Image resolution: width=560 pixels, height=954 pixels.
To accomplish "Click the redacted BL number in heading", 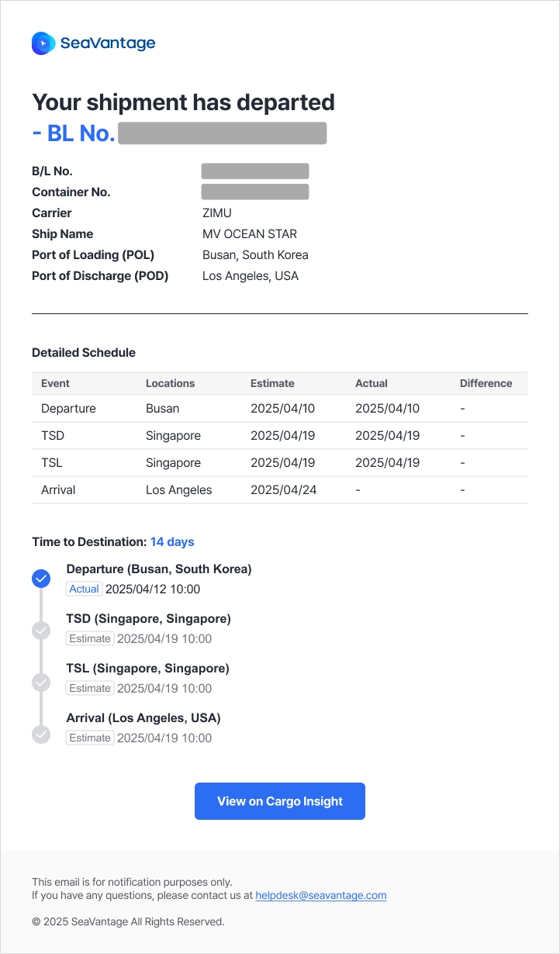I will point(222,133).
